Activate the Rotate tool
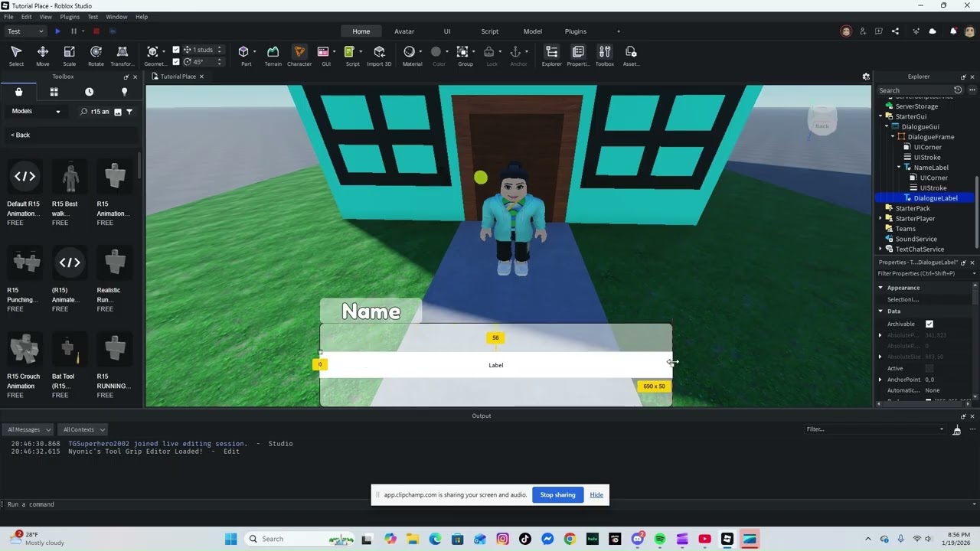The image size is (980, 551). [x=96, y=55]
